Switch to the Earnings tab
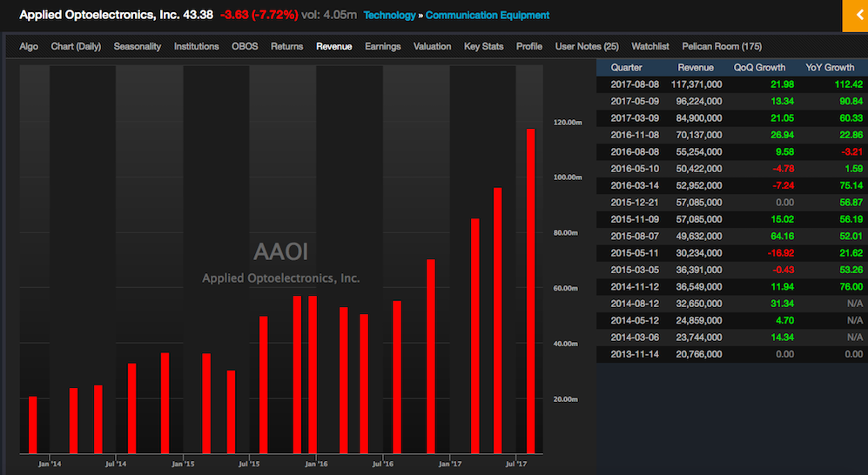This screenshot has height=475, width=868. pyautogui.click(x=382, y=46)
